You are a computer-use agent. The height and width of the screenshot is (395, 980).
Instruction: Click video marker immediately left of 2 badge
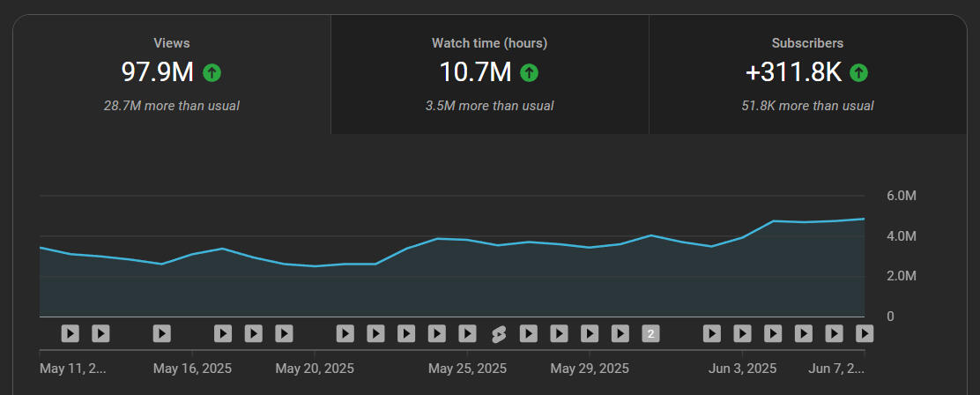[x=620, y=333]
